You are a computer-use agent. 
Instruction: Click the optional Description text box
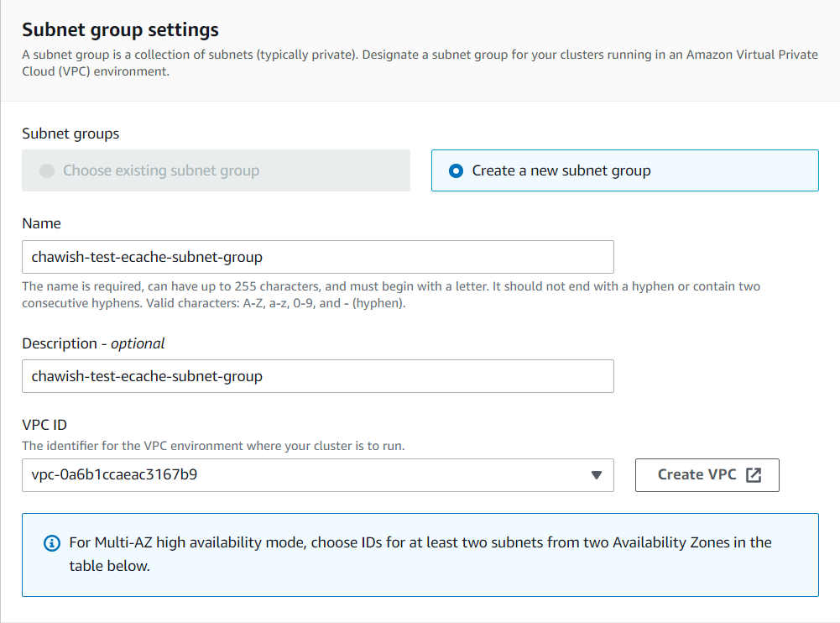317,376
